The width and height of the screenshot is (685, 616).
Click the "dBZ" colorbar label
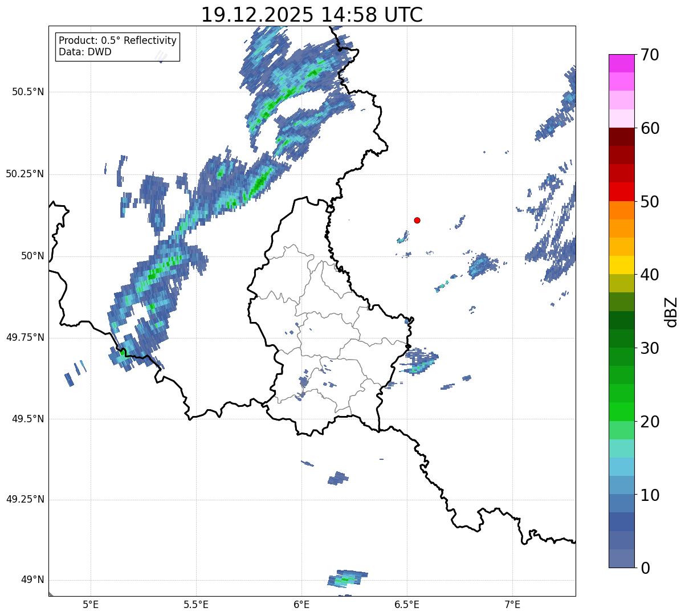(x=671, y=311)
